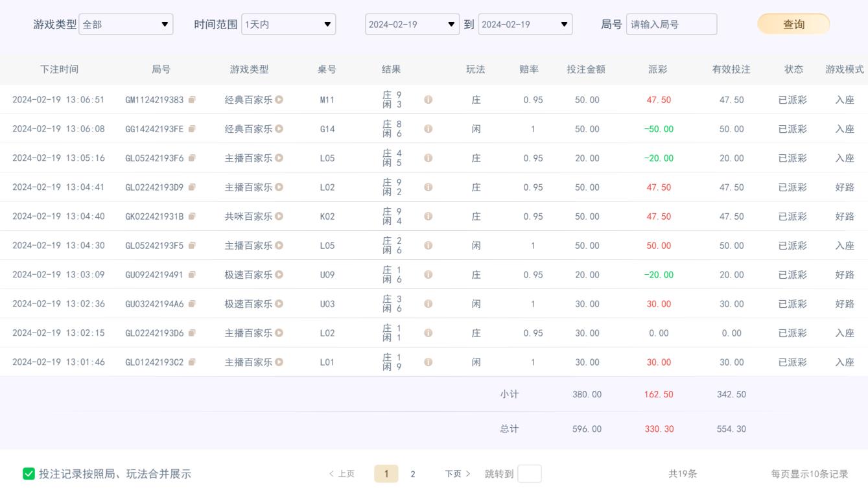The width and height of the screenshot is (868, 492).
Task: Click 共咪百家乐 game type cell
Action: click(x=249, y=217)
